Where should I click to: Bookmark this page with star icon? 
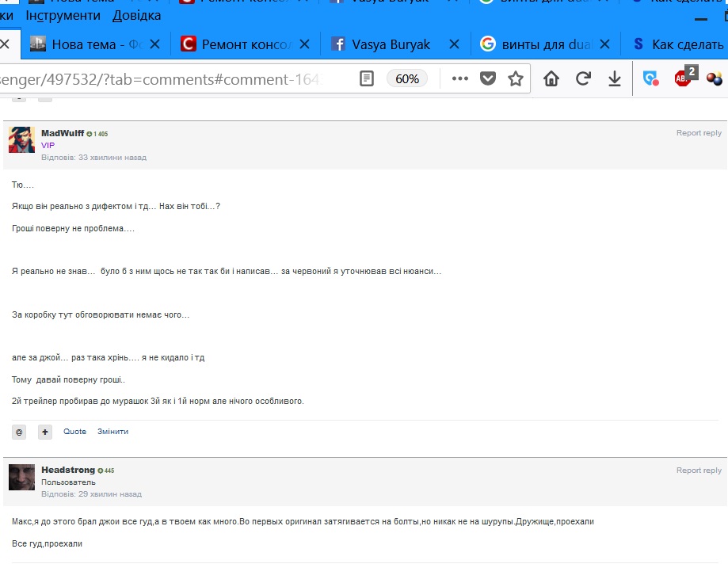pos(516,78)
